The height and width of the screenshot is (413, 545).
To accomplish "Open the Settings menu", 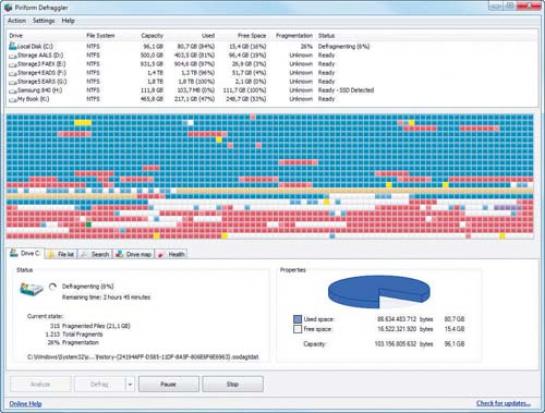I will point(43,21).
